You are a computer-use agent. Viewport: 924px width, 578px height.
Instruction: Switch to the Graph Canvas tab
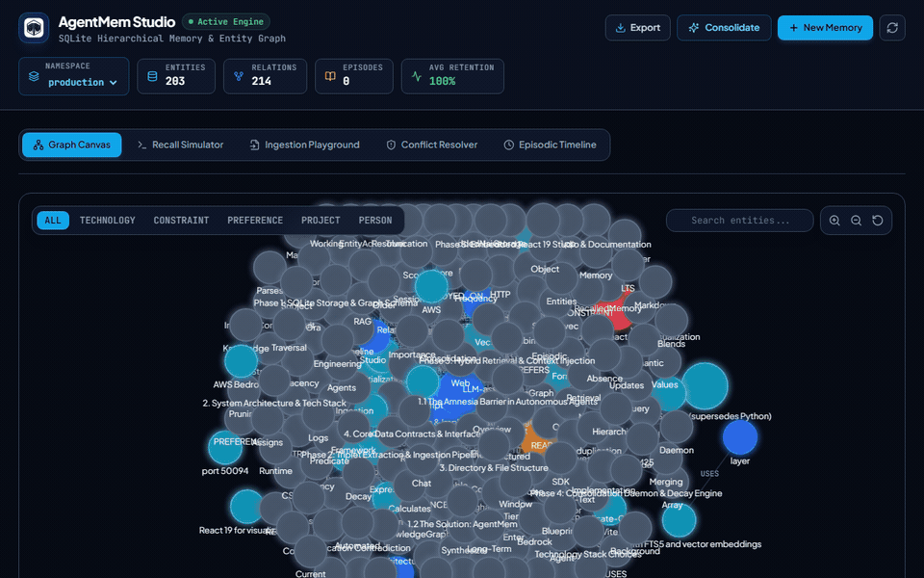coord(72,145)
